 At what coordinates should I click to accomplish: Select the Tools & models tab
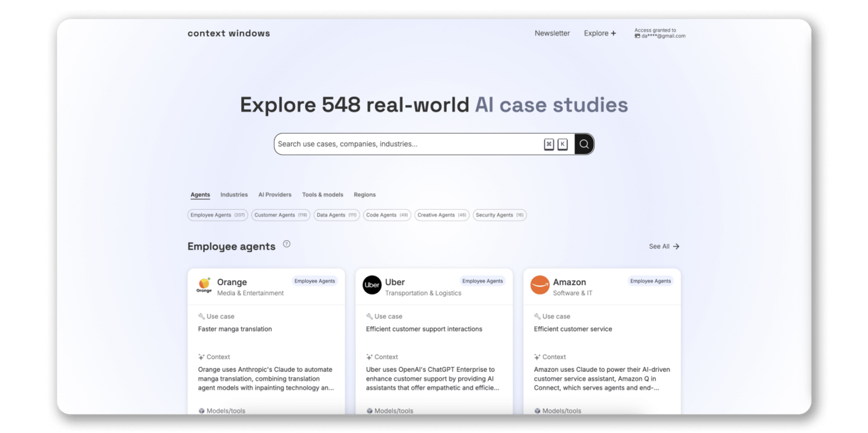322,195
